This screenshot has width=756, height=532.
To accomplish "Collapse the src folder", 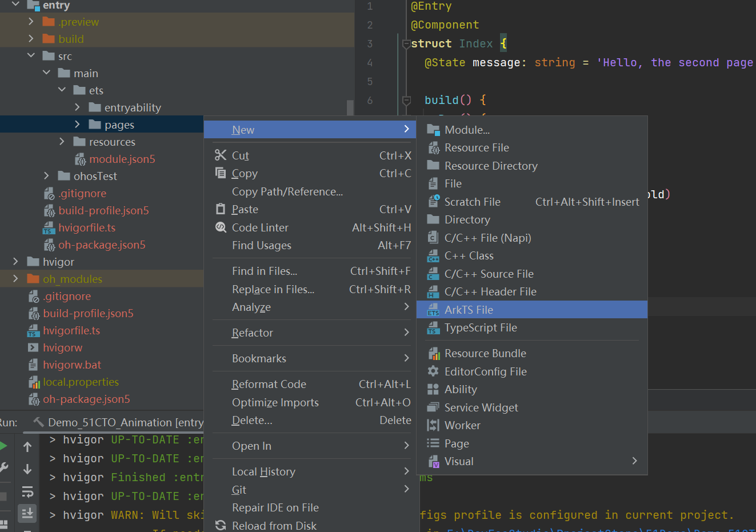I will (x=31, y=56).
